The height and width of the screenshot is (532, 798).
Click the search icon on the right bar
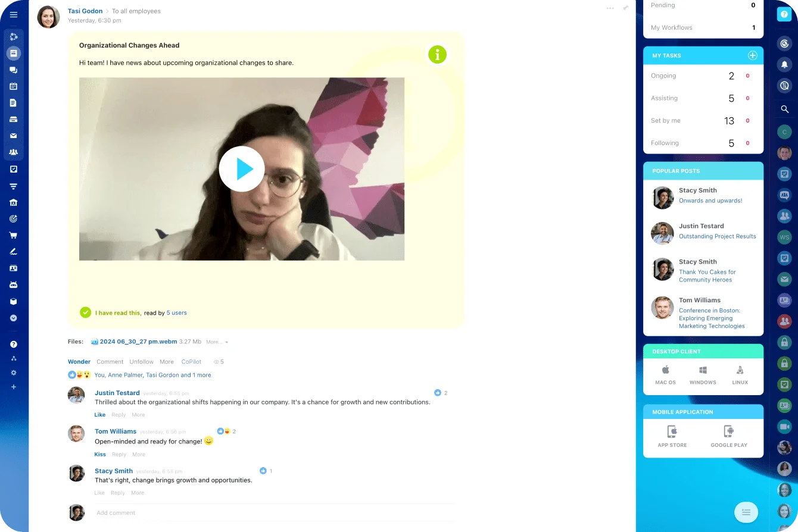click(784, 109)
